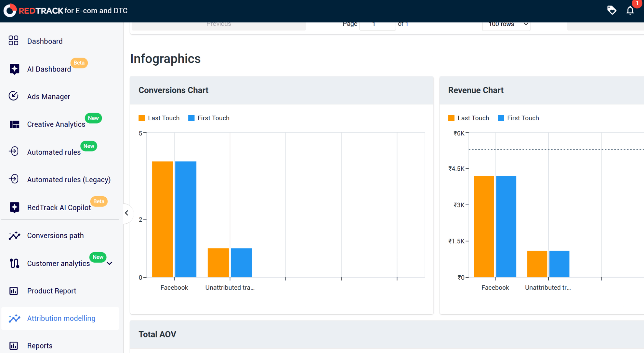Click Facebook label under Revenue Chart

pyautogui.click(x=495, y=287)
